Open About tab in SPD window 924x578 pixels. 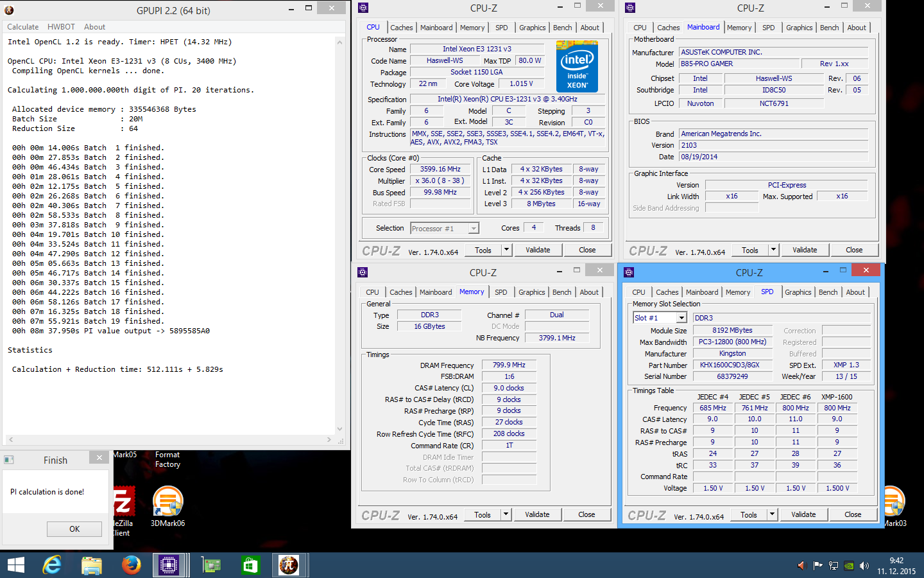tap(855, 292)
